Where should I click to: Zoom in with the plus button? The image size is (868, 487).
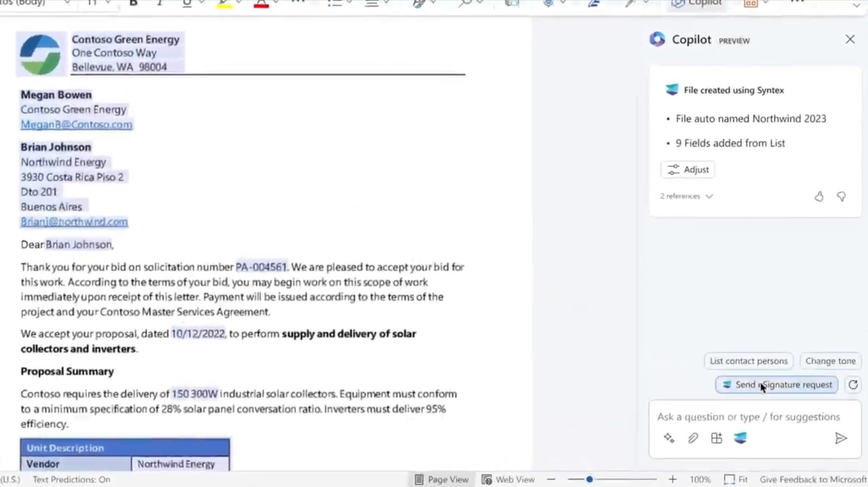point(672,479)
